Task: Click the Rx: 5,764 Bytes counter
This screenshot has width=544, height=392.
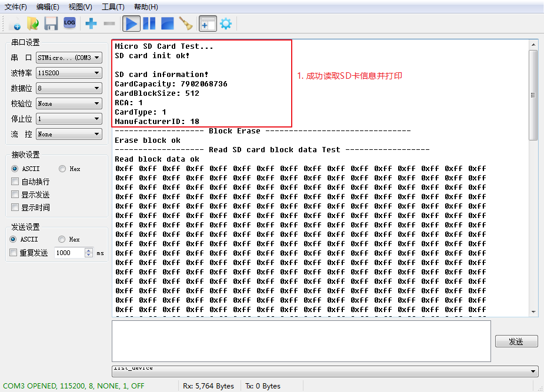Action: pos(209,386)
